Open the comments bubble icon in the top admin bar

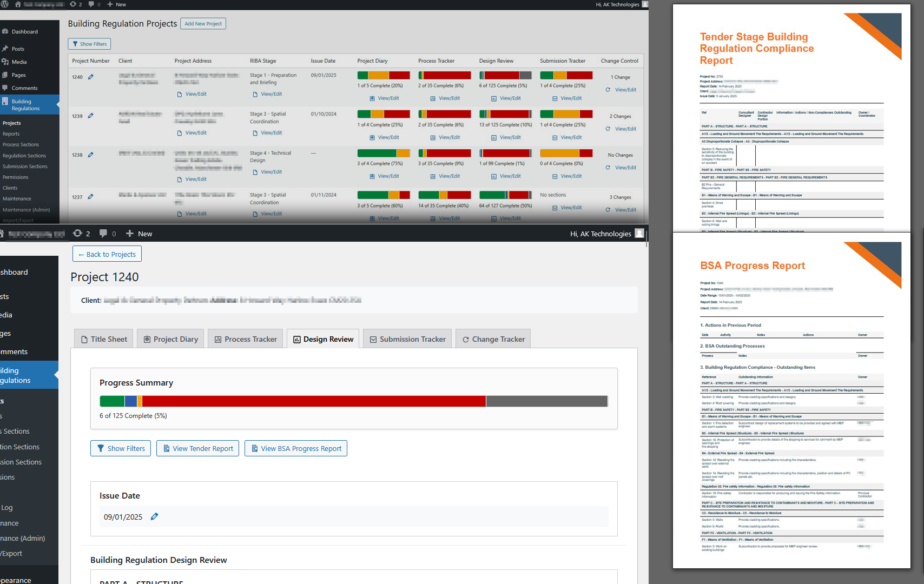(x=91, y=4)
